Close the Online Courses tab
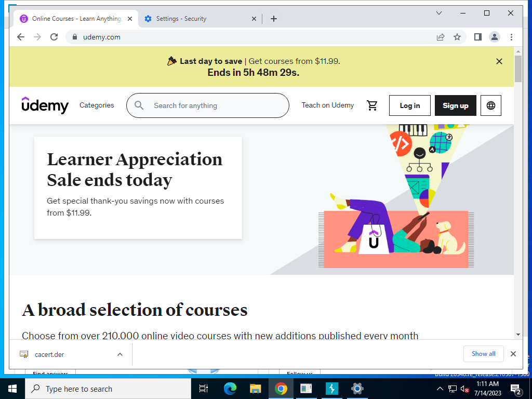532x399 pixels. pos(129,19)
